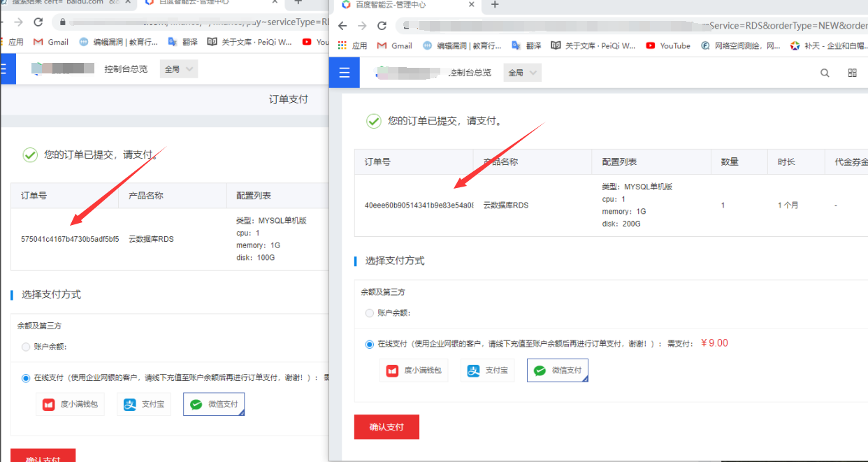This screenshot has width=868, height=462.
Task: Expand the 全局 region dropdown in left window
Action: click(x=179, y=69)
